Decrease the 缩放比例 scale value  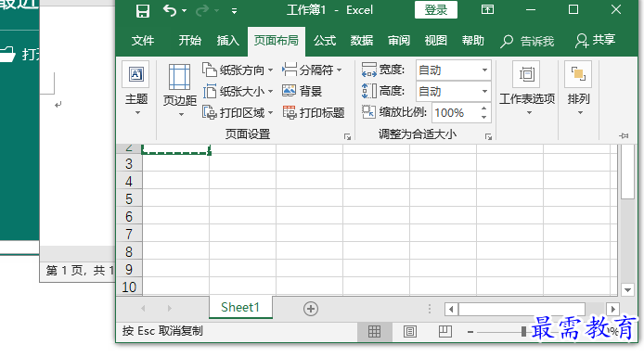(x=484, y=118)
